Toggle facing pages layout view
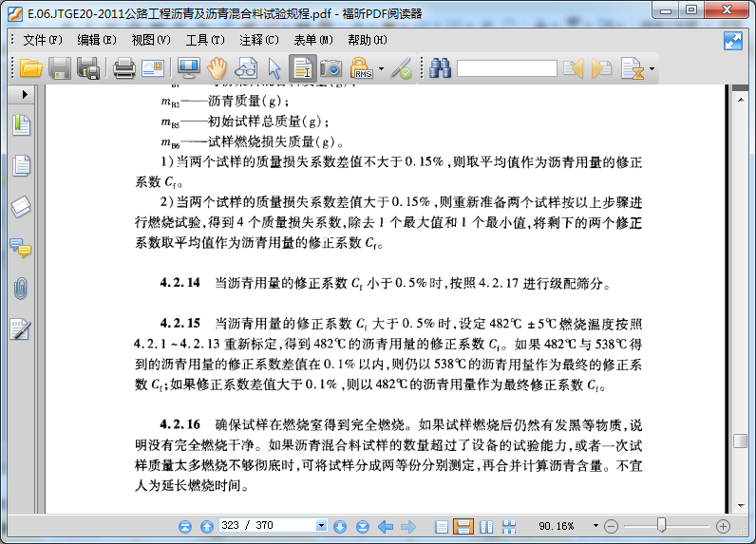756x544 pixels. click(x=486, y=526)
